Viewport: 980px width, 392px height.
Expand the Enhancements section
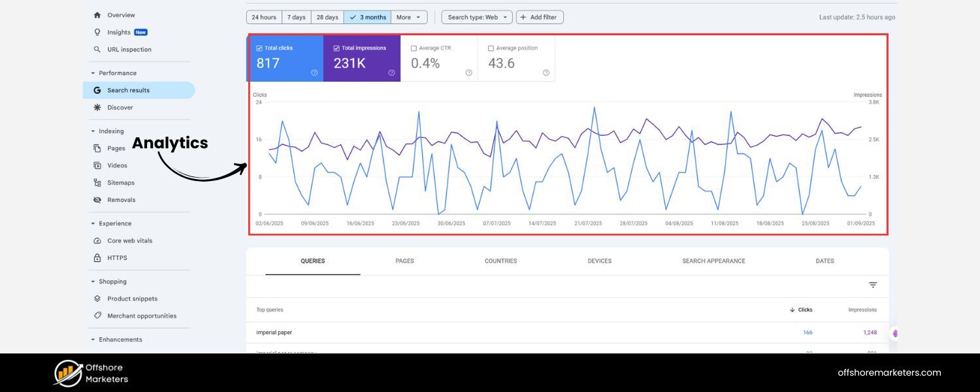(122, 339)
